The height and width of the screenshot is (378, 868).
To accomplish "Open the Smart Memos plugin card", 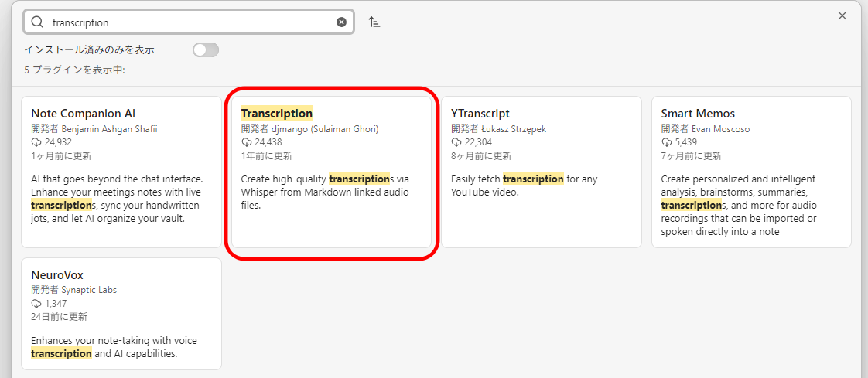I will (x=751, y=172).
